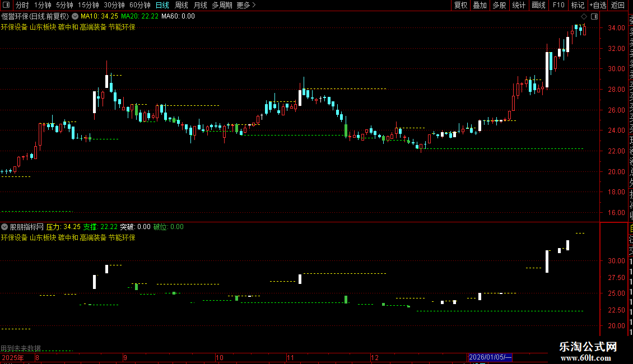Click the MA10: 34.25 value
Viewport: 633px width, 364px height.
pos(99,16)
